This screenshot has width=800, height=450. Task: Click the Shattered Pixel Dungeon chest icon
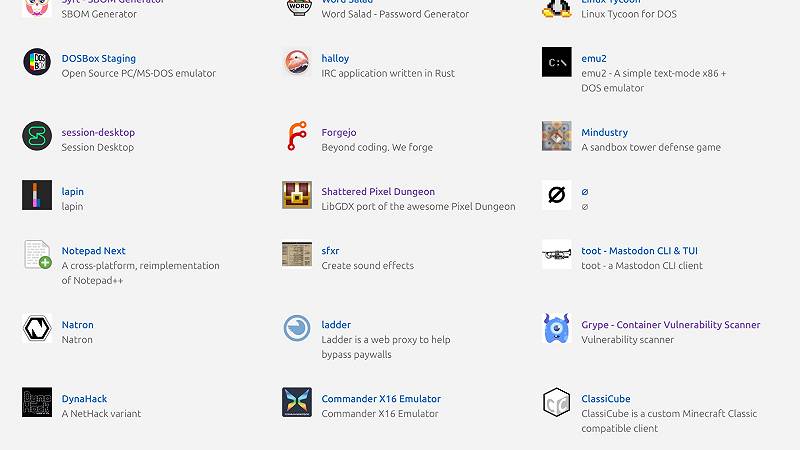click(x=297, y=195)
